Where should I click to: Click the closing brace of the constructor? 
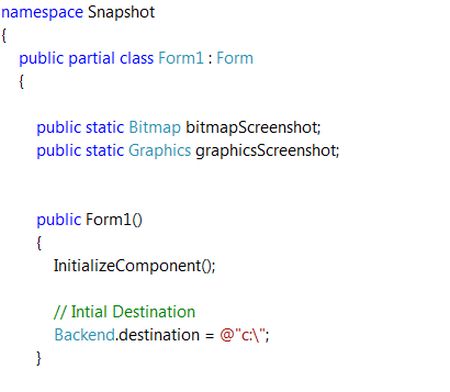(x=39, y=358)
